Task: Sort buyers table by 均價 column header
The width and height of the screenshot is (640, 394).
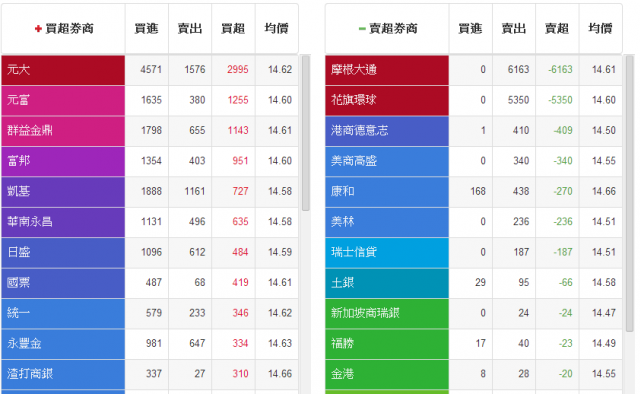Action: (276, 29)
